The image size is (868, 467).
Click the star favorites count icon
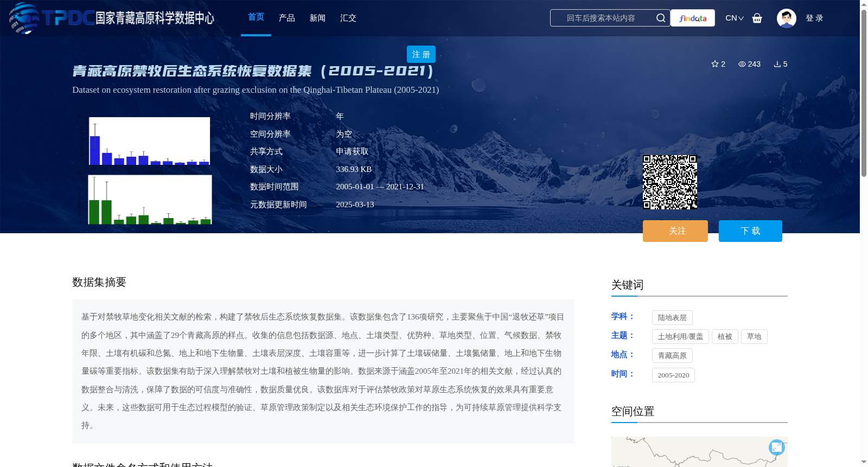pos(715,64)
